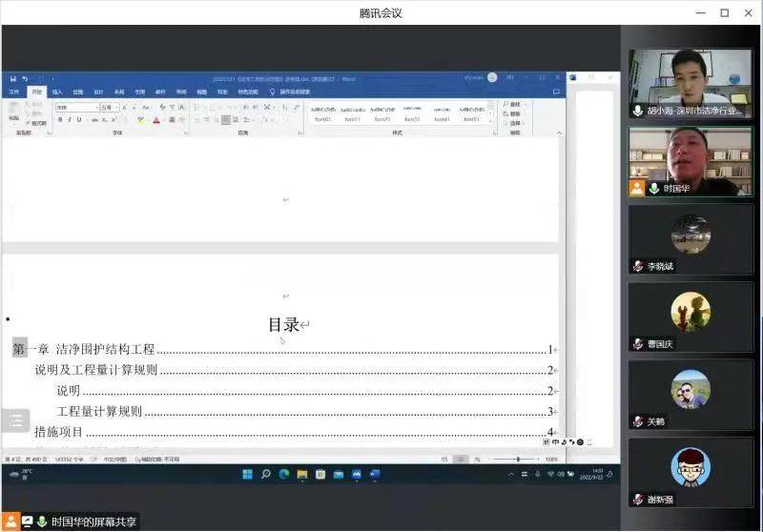Select 曹国庆 participant tile
Image resolution: width=763 pixels, height=532 pixels.
click(x=690, y=317)
